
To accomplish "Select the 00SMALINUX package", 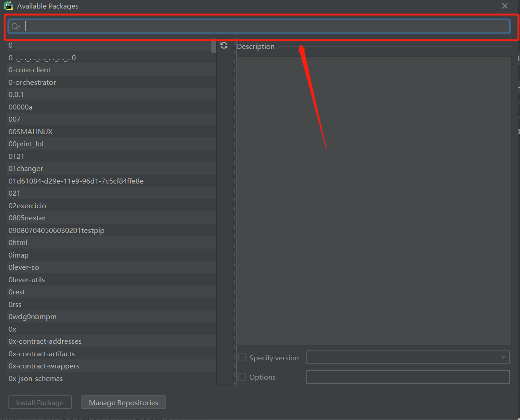I will tap(112, 132).
